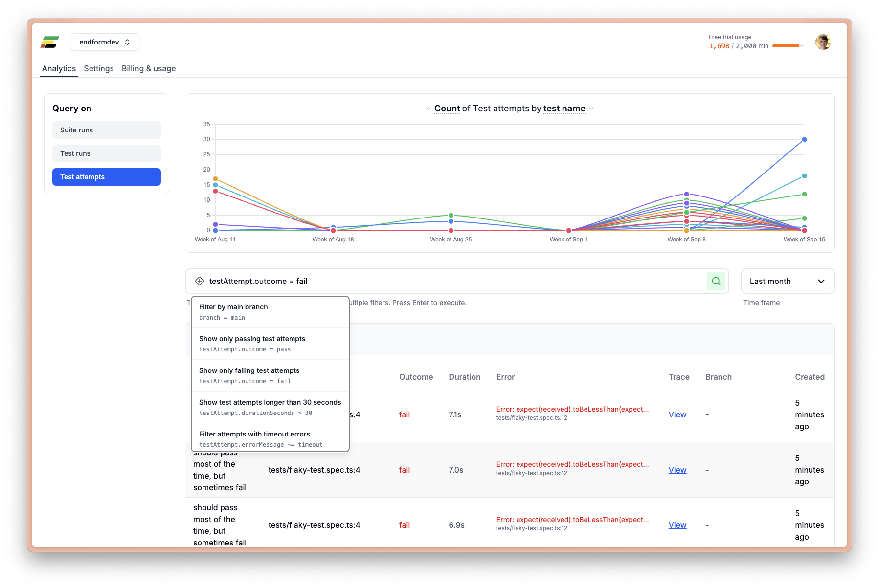
Task: Click the Endform logo icon
Action: click(49, 42)
